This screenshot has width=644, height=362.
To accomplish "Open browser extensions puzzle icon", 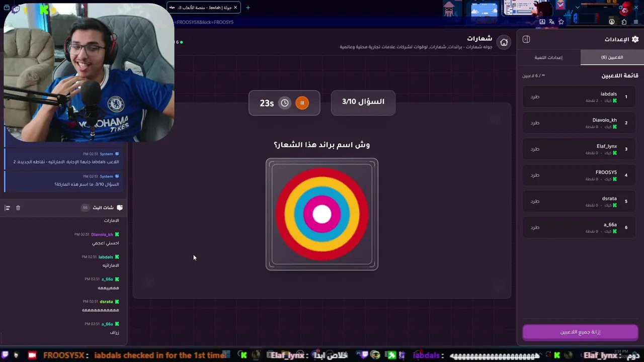I will pyautogui.click(x=624, y=22).
